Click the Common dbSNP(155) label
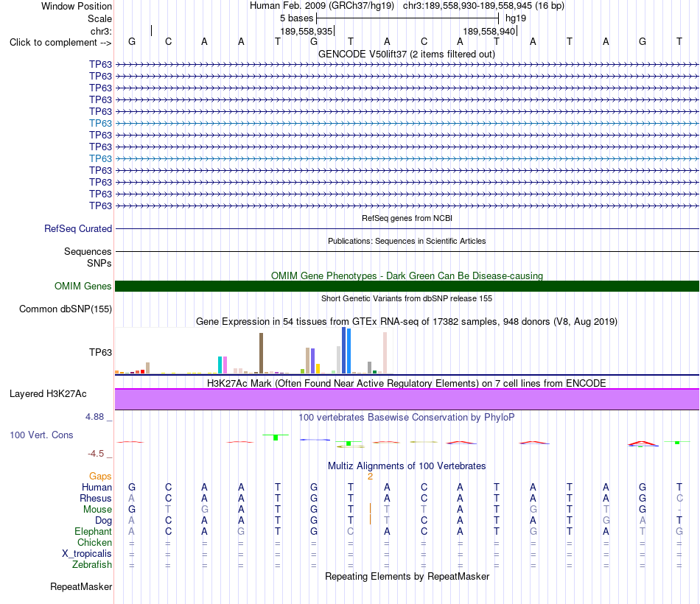Image resolution: width=700 pixels, height=604 pixels. pos(65,309)
